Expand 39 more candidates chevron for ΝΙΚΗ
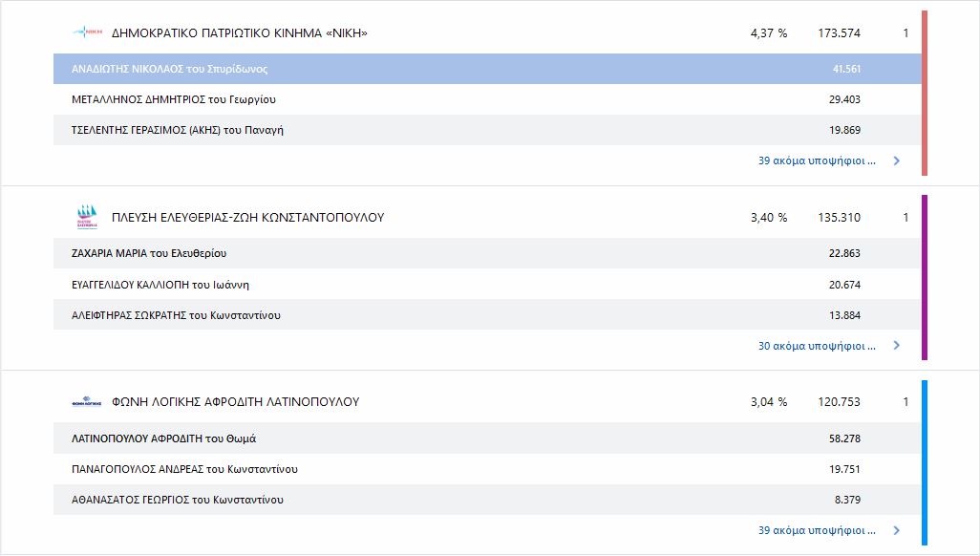This screenshot has width=980, height=556. (x=896, y=161)
